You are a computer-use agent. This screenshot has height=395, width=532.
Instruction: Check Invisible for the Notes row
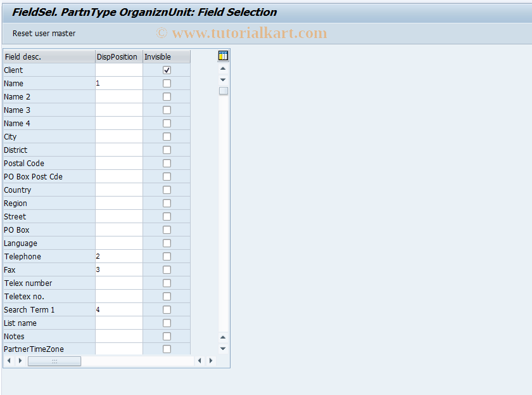167,336
